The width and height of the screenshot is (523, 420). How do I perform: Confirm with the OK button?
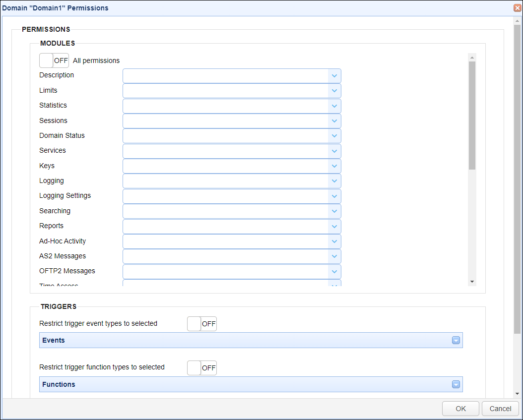[x=460, y=409]
